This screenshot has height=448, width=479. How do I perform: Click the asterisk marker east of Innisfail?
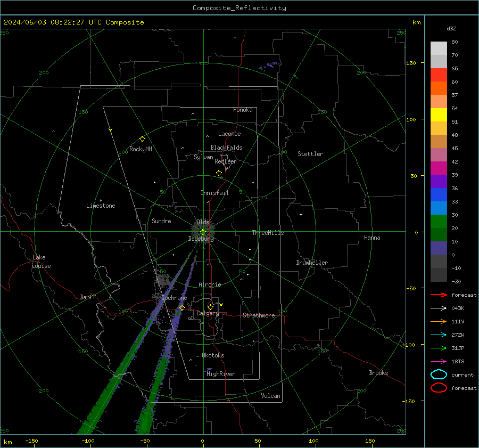click(x=253, y=183)
